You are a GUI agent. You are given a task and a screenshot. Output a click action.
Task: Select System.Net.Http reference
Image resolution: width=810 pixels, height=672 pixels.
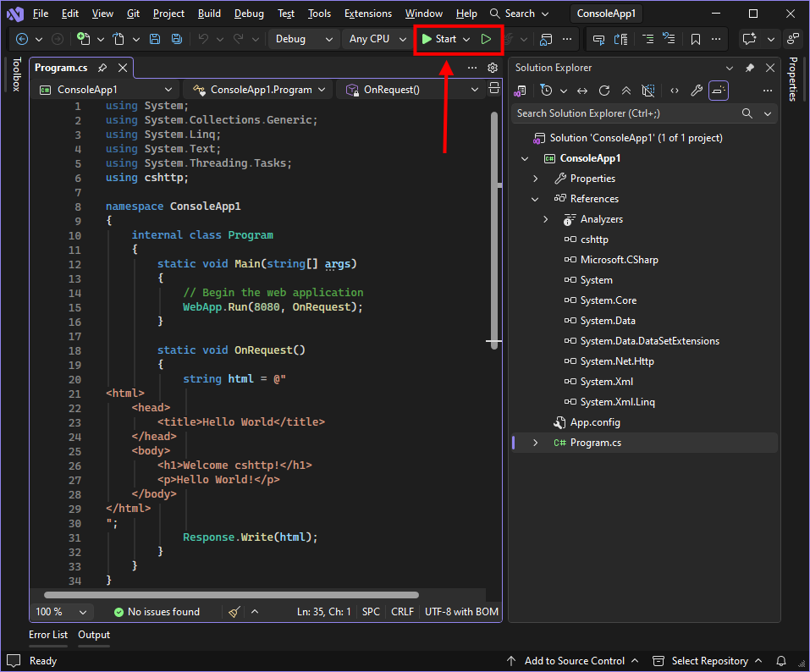click(617, 361)
